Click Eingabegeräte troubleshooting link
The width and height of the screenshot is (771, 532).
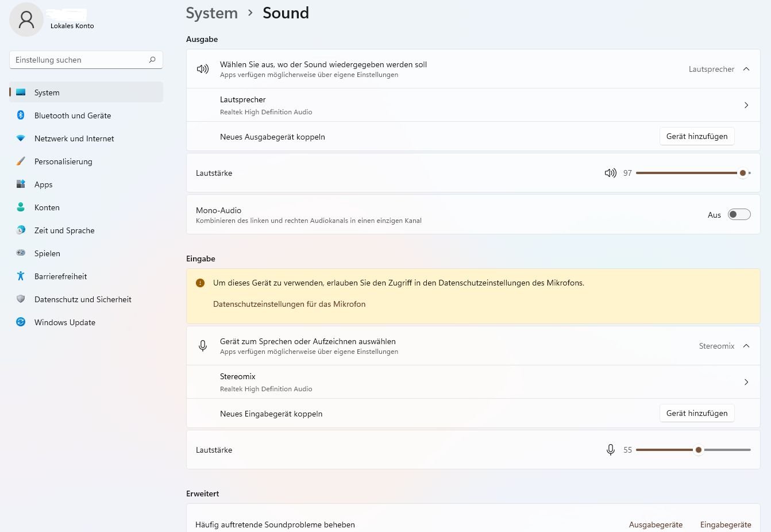725,525
